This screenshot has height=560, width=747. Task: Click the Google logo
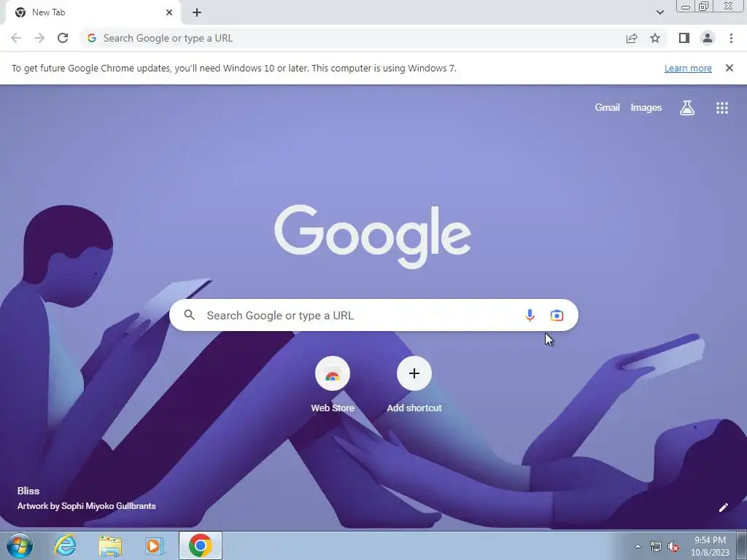pyautogui.click(x=373, y=237)
